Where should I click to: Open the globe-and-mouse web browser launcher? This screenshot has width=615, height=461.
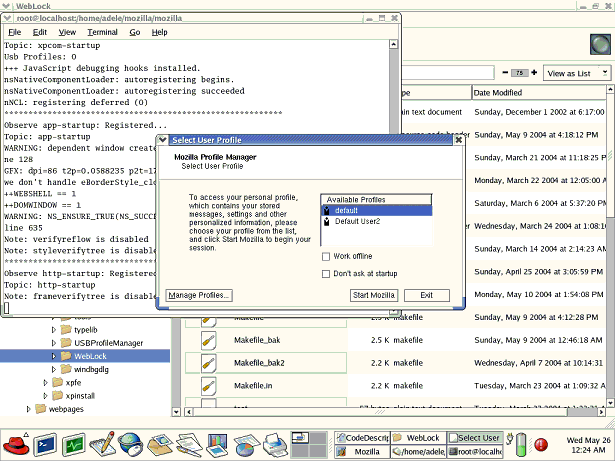[x=130, y=445]
